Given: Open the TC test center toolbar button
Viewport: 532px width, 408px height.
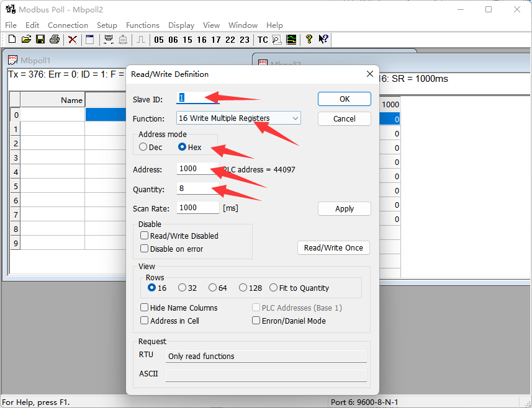Looking at the screenshot, I should point(263,40).
